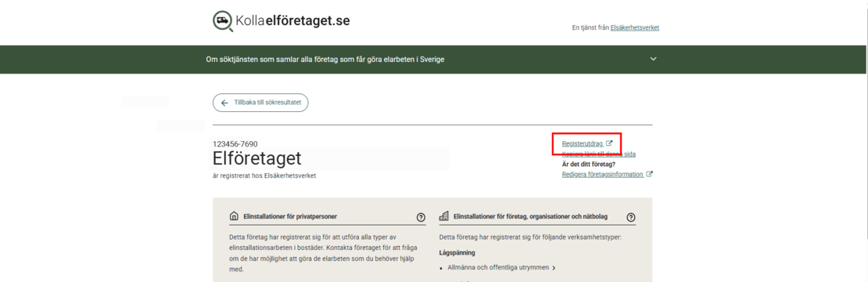The width and height of the screenshot is (868, 282).
Task: Expand 'Allmänna och offentliga utrymmen' item
Action: click(x=501, y=268)
